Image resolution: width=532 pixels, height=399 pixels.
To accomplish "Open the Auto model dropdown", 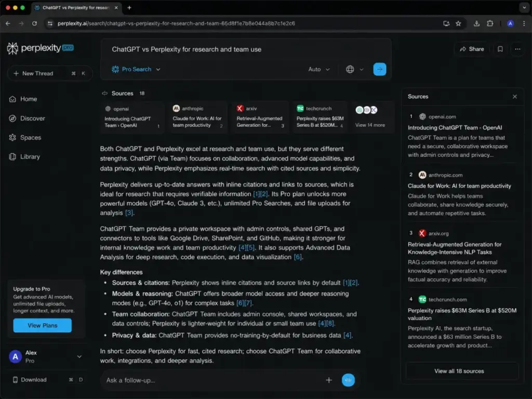I will tap(319, 69).
